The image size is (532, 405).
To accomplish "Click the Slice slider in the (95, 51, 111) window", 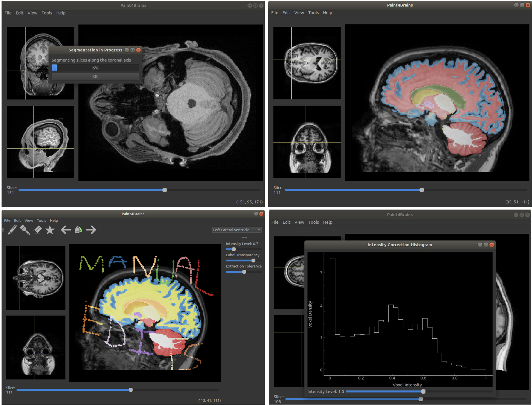I will [406, 190].
